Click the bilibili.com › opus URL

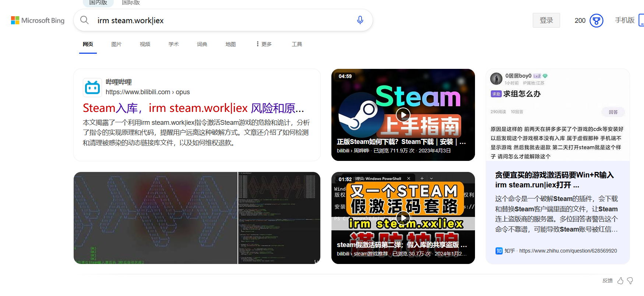point(148,92)
